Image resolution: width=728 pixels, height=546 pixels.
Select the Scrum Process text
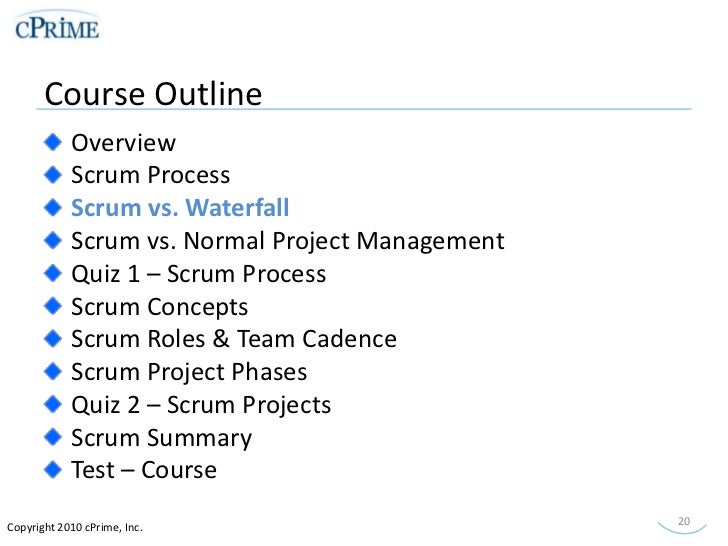[150, 175]
